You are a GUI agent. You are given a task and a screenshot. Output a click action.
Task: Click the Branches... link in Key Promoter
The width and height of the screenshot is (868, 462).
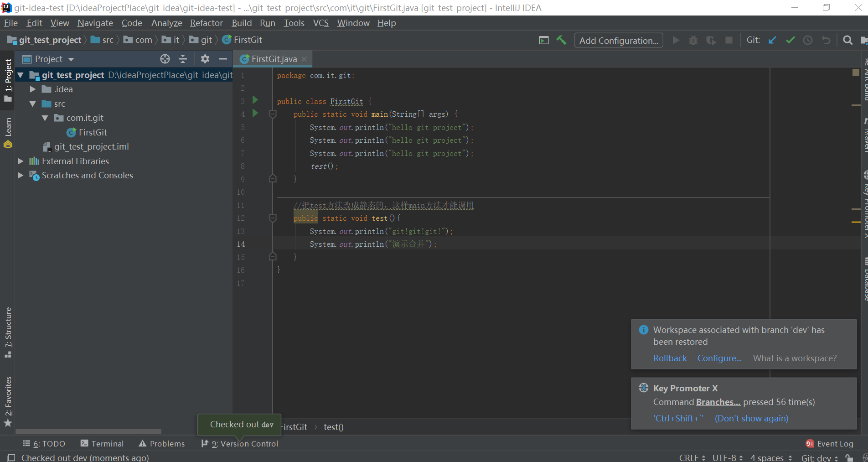718,402
